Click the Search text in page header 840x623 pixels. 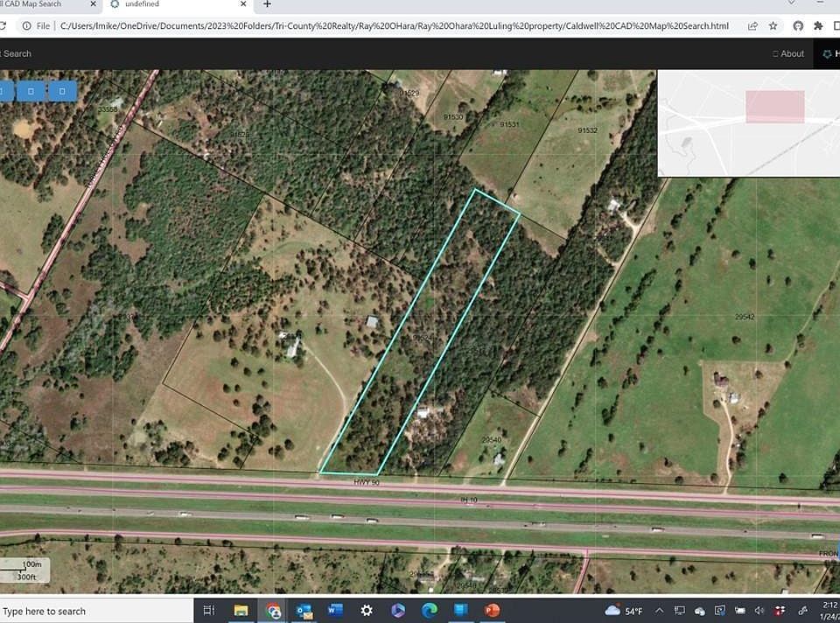[17, 53]
